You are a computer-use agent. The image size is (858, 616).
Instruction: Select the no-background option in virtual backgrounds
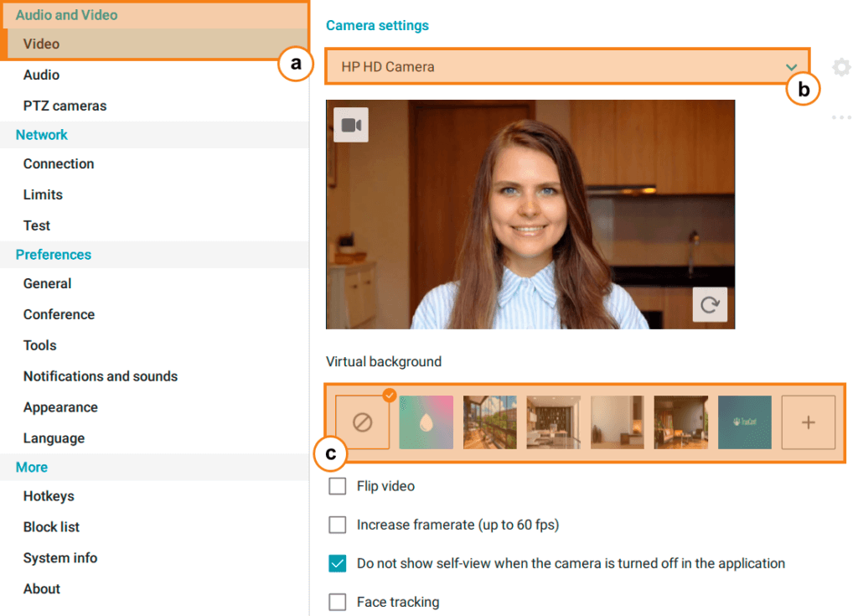(x=363, y=422)
